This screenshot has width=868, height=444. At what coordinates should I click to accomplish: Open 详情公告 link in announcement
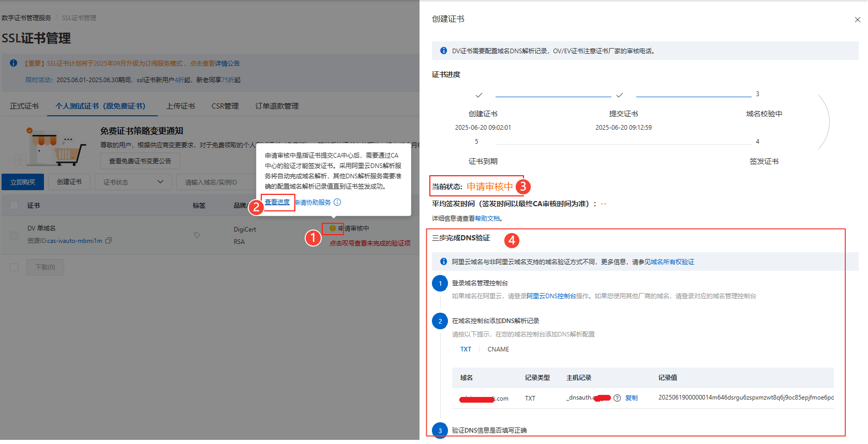[x=228, y=64]
